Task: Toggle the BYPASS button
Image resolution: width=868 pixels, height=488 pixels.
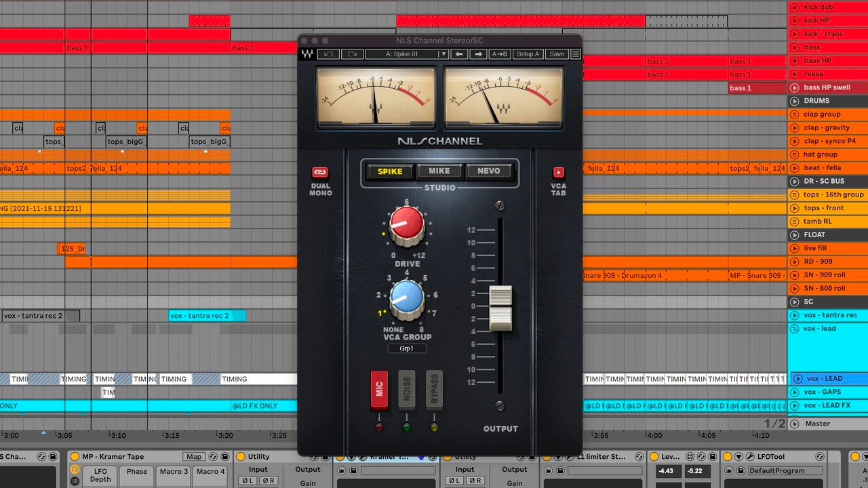Action: tap(434, 390)
